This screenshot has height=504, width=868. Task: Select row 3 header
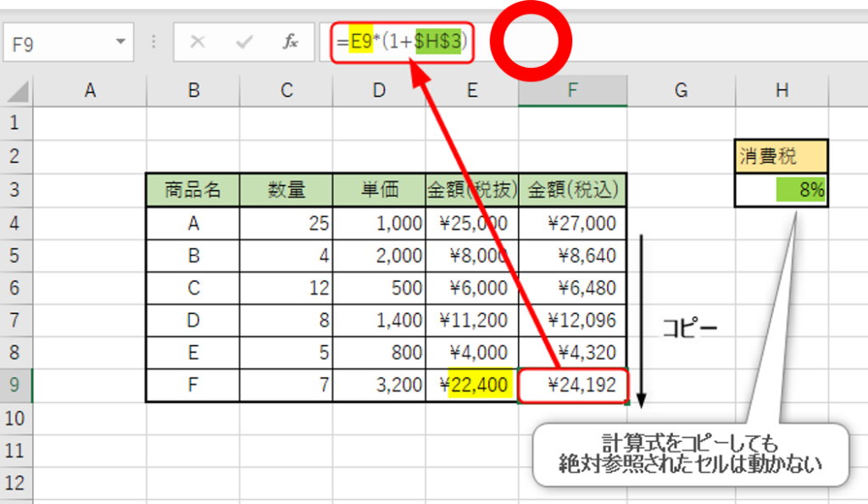tap(14, 190)
